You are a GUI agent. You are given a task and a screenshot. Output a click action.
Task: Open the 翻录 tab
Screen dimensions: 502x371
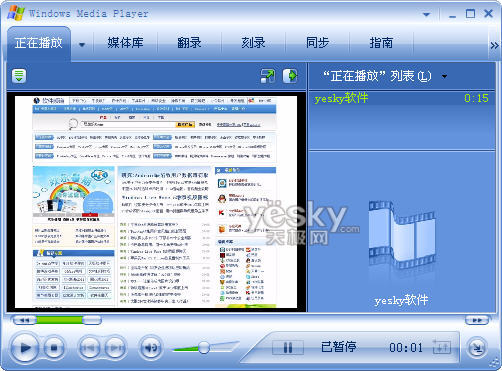(x=189, y=43)
